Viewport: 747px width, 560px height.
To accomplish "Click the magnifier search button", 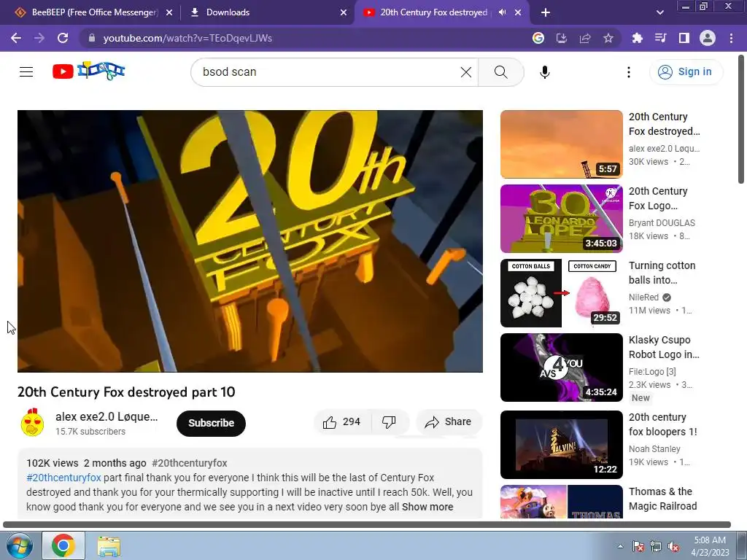I will 500,72.
